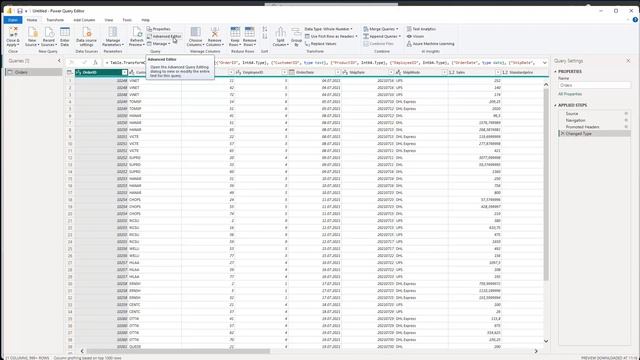Open the Append Queries dropdown
The height and width of the screenshot is (360, 640).
coord(382,36)
